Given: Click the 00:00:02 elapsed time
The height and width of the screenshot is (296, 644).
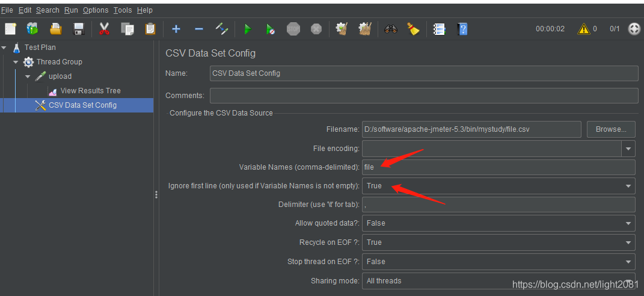Looking at the screenshot, I should click(x=550, y=29).
